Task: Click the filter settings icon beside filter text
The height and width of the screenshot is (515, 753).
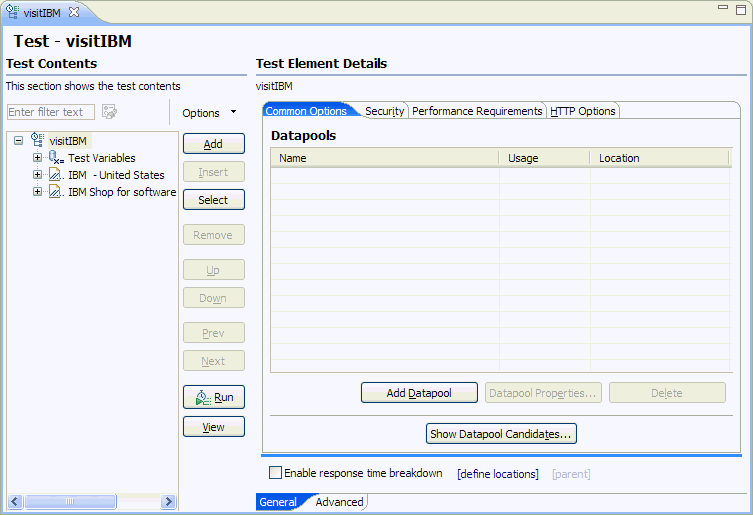Action: tap(109, 111)
